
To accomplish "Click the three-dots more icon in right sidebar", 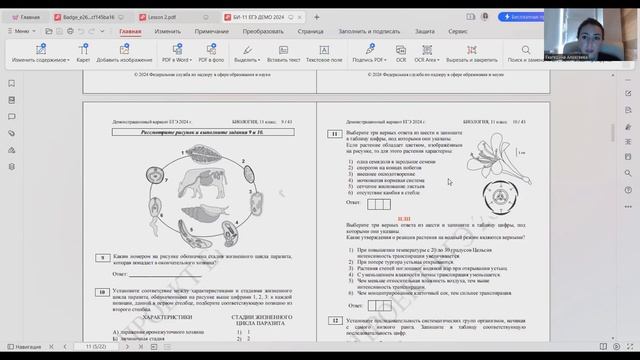I will coord(628,207).
